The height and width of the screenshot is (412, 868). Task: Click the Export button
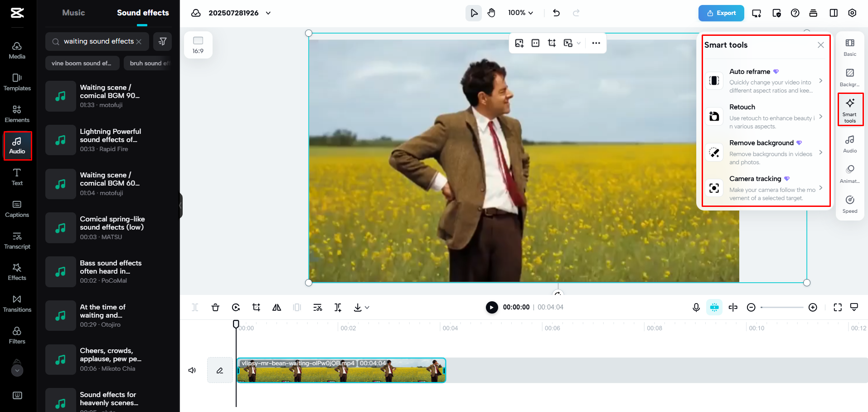pos(721,13)
